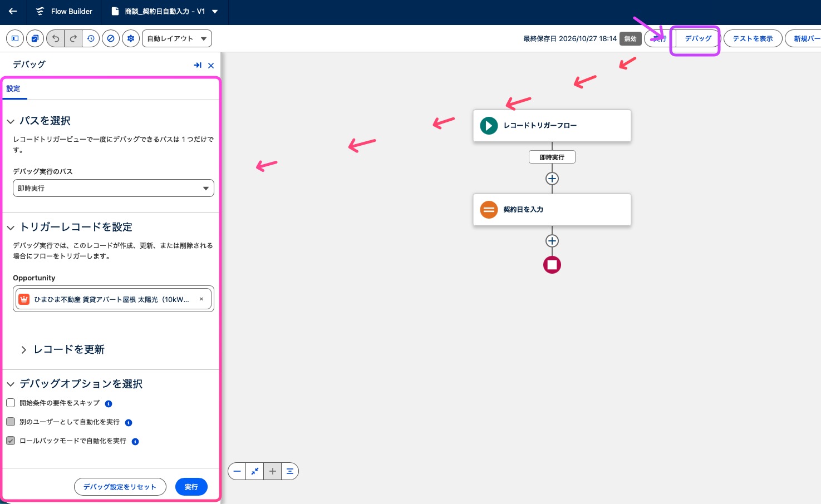
Task: Open the flow name 商談_契約日自動入力 - V1 dropdown
Action: click(215, 12)
